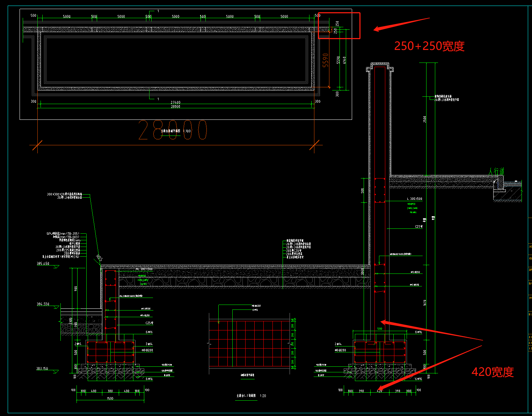Pick the 2300 vertical dimension text
The height and width of the screenshot is (416, 532).
click(x=71, y=321)
